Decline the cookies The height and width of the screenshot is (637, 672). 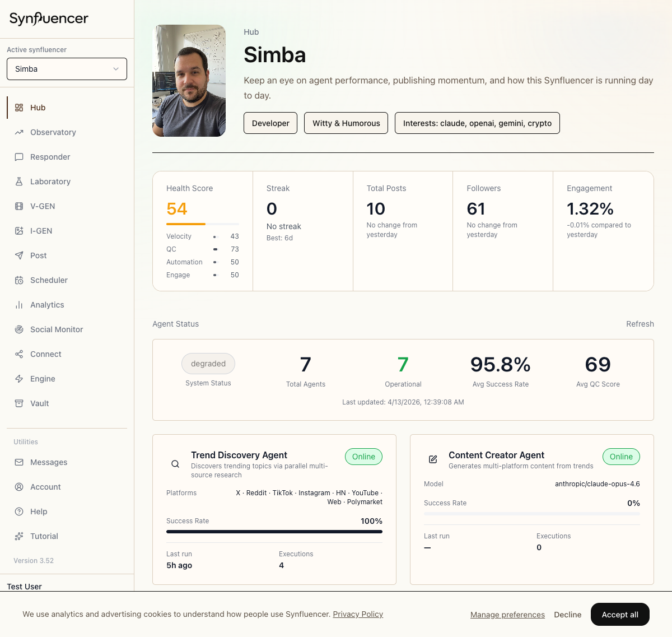click(x=567, y=615)
